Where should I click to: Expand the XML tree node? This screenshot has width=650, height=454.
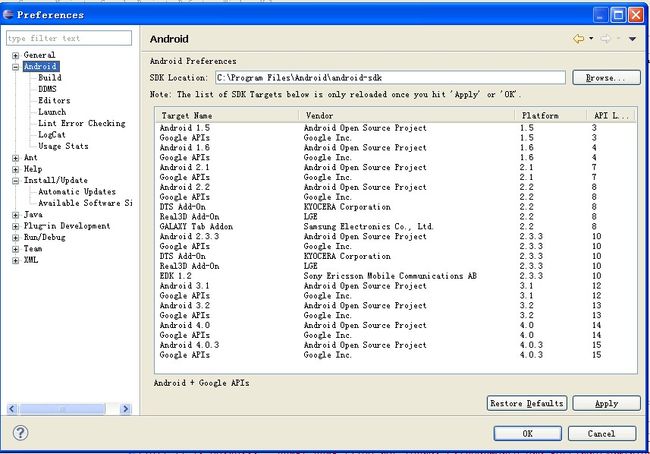click(x=15, y=261)
